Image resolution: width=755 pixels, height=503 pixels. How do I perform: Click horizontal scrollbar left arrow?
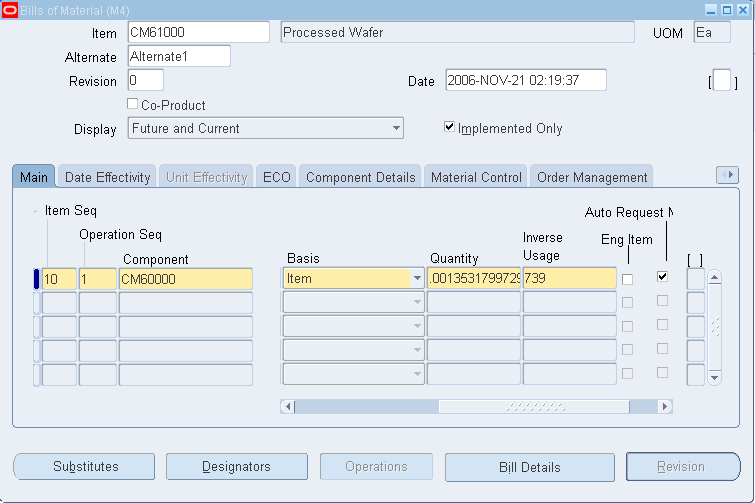(x=288, y=407)
